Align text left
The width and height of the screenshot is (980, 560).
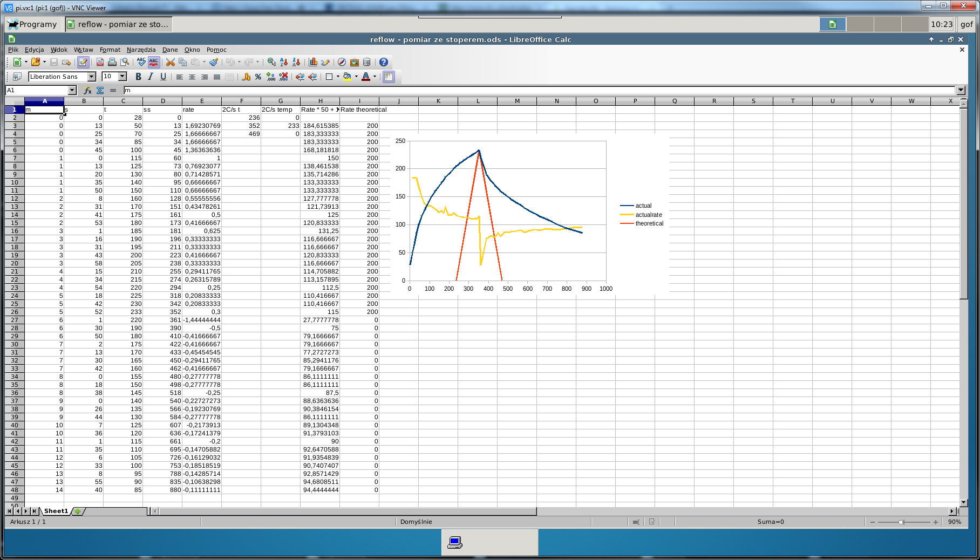click(x=180, y=77)
